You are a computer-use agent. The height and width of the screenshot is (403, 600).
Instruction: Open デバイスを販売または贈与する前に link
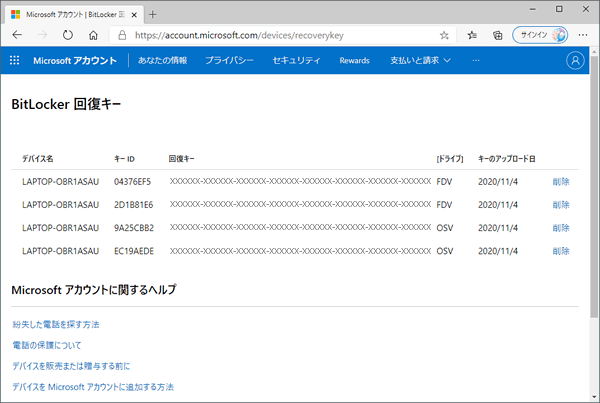71,366
